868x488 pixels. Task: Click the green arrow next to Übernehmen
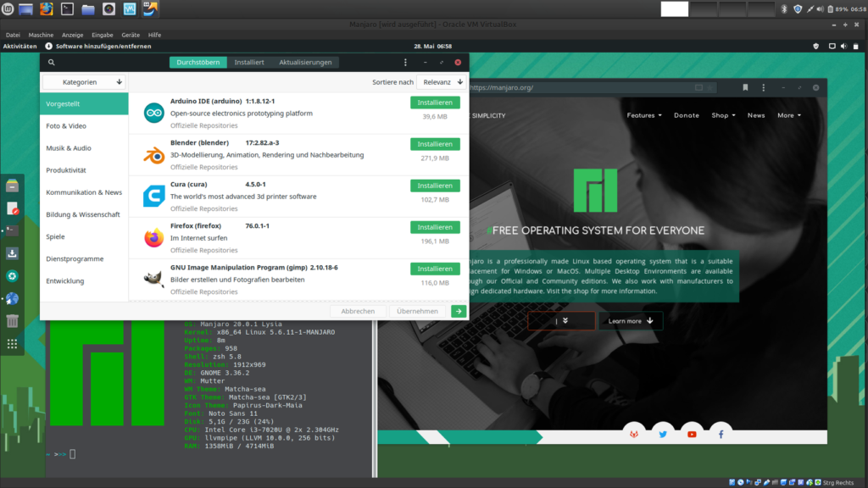pos(459,311)
